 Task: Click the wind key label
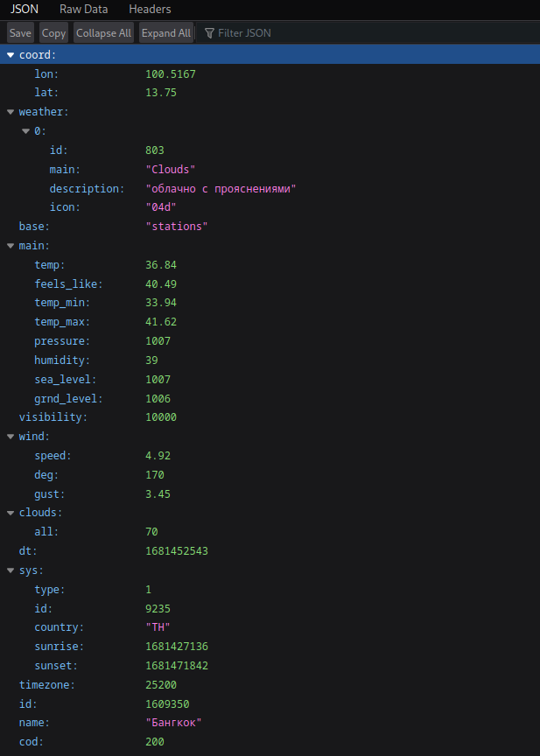[x=34, y=437]
